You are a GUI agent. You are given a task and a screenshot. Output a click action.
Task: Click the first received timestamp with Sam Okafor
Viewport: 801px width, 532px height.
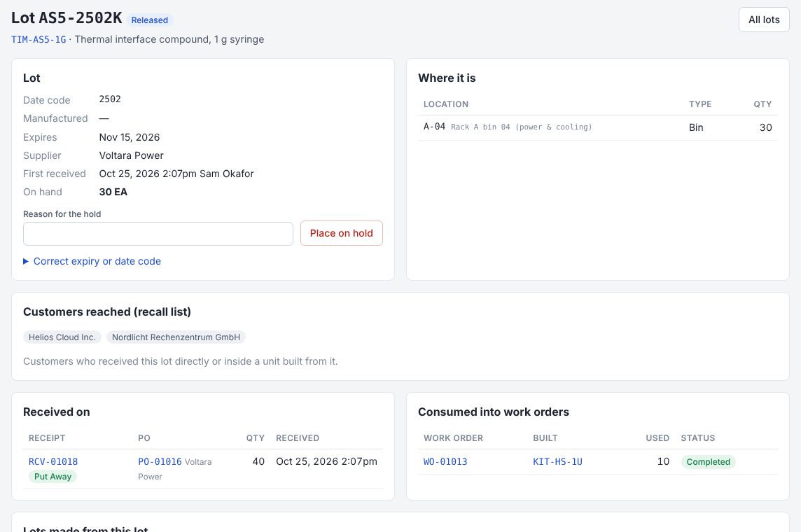coord(176,174)
